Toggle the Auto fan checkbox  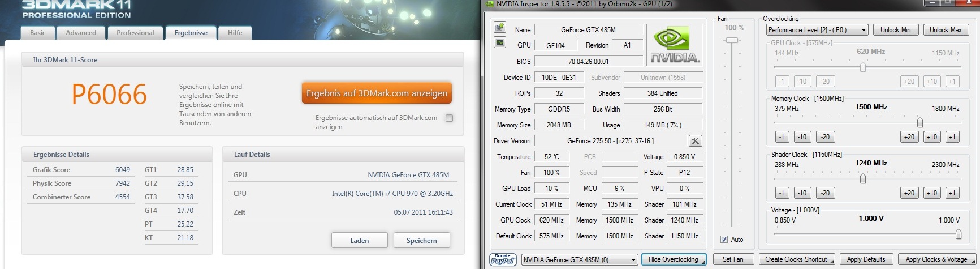[x=724, y=240]
